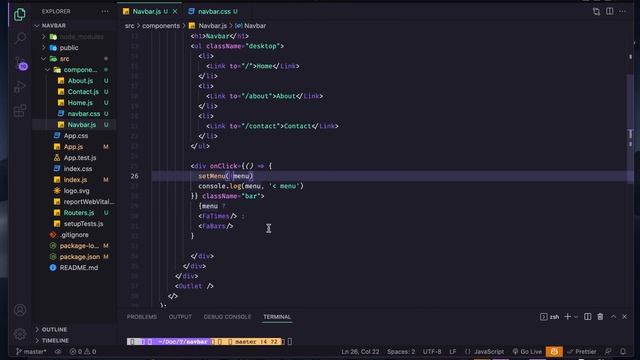The height and width of the screenshot is (360, 640).
Task: Change line ending via LF status item
Action: click(x=453, y=351)
